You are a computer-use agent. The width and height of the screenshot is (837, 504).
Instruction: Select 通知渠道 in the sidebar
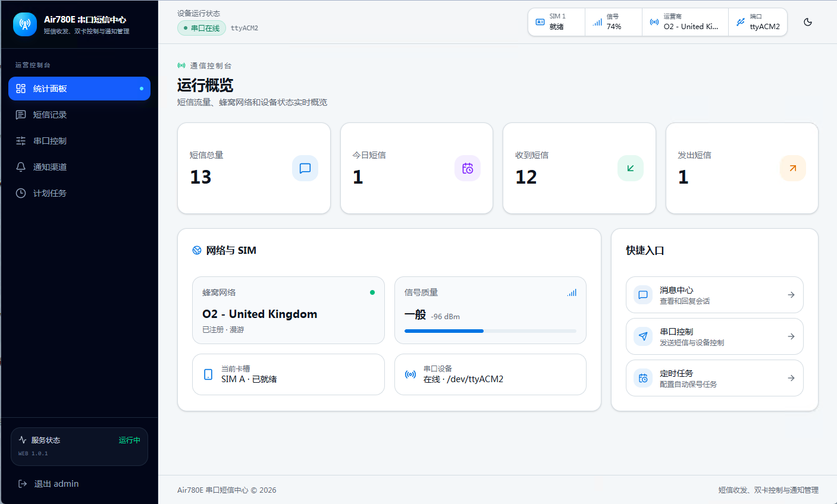(79, 167)
